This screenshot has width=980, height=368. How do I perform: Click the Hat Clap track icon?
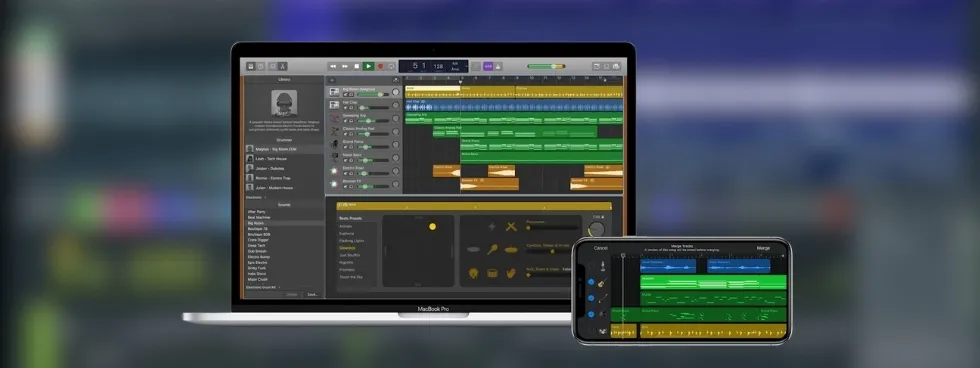334,105
